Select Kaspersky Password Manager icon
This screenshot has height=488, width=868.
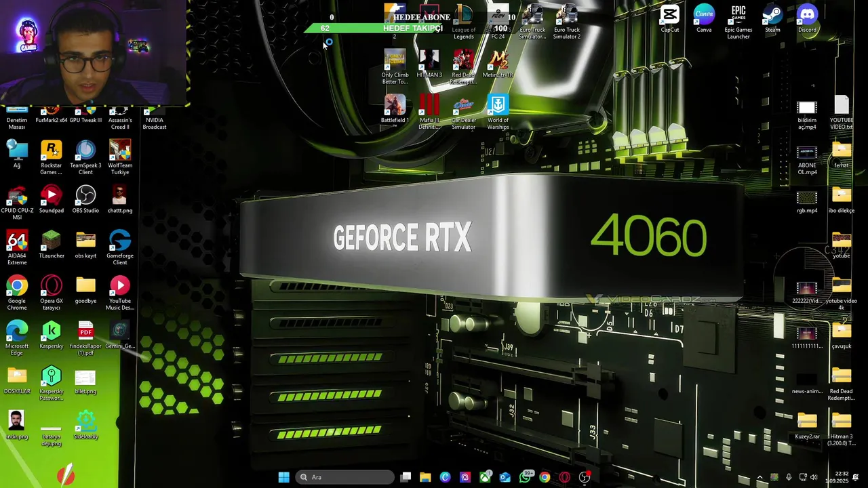point(51,384)
